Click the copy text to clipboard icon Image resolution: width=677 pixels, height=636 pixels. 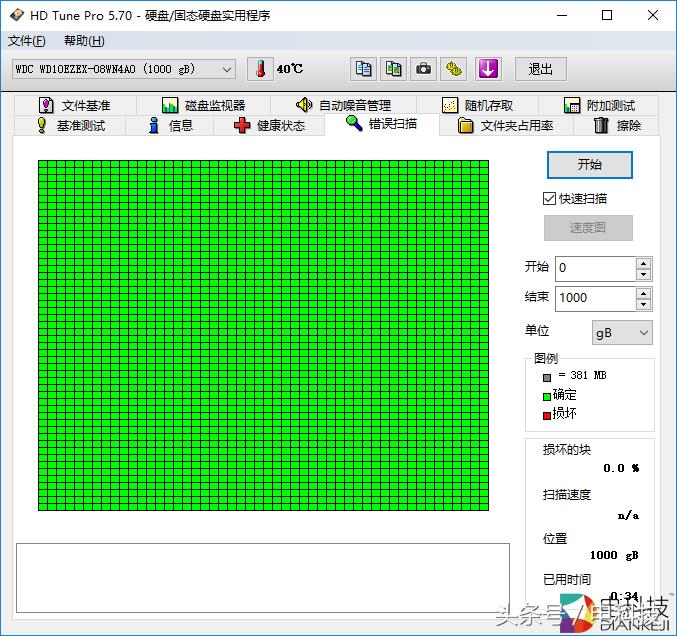point(363,69)
